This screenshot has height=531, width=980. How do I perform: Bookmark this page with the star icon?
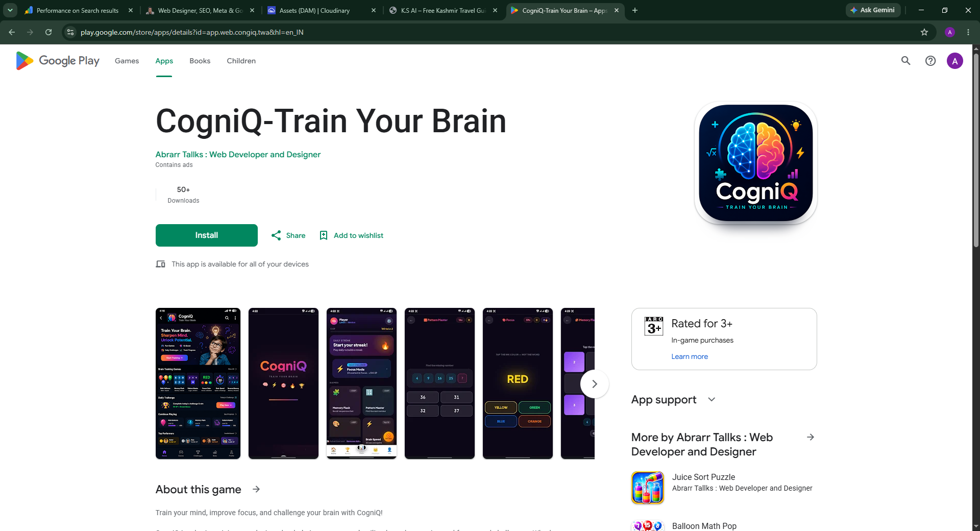(924, 32)
